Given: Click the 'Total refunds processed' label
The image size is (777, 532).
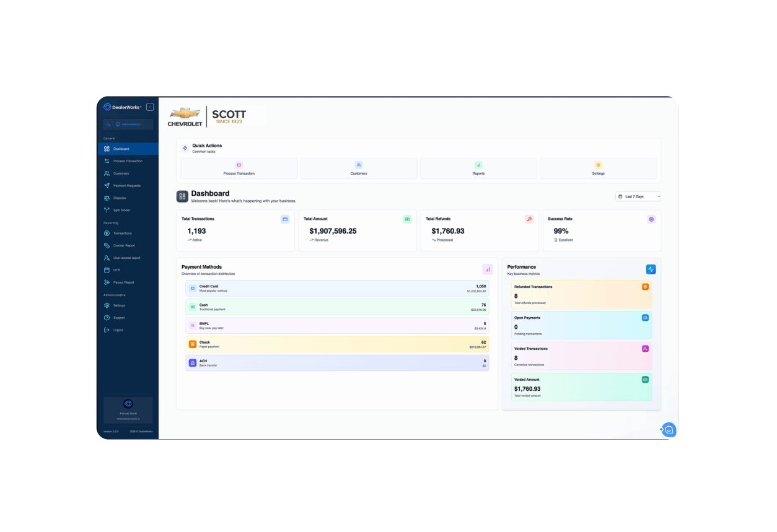Looking at the screenshot, I should [530, 303].
